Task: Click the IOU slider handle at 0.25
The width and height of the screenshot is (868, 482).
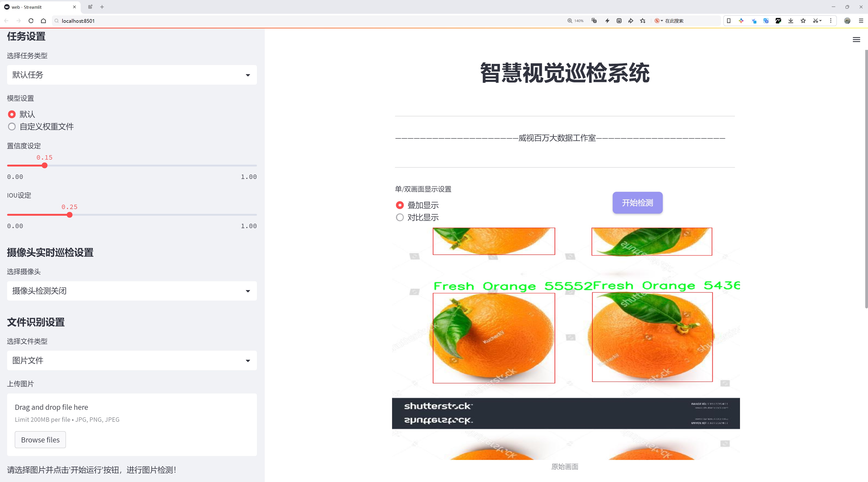Action: (x=69, y=215)
